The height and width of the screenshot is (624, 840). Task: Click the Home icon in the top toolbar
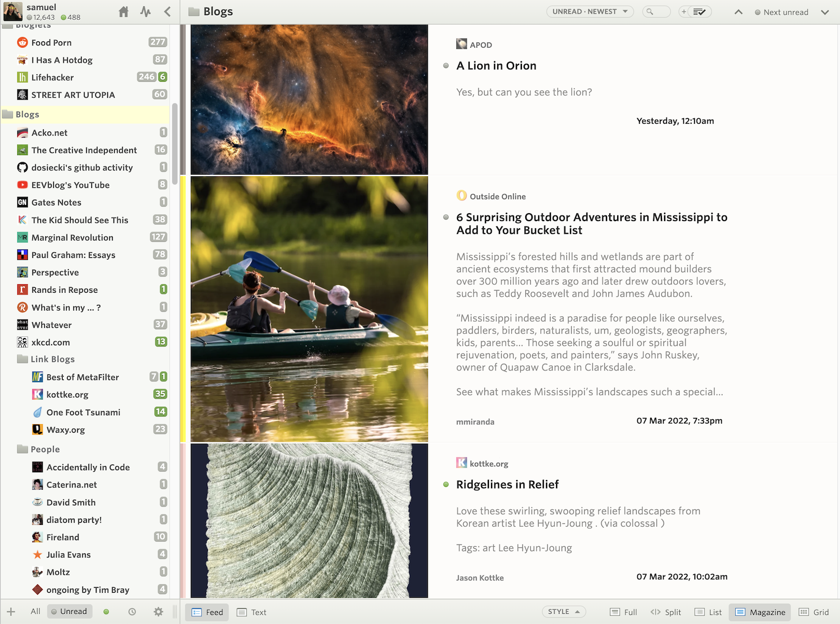[x=123, y=11]
